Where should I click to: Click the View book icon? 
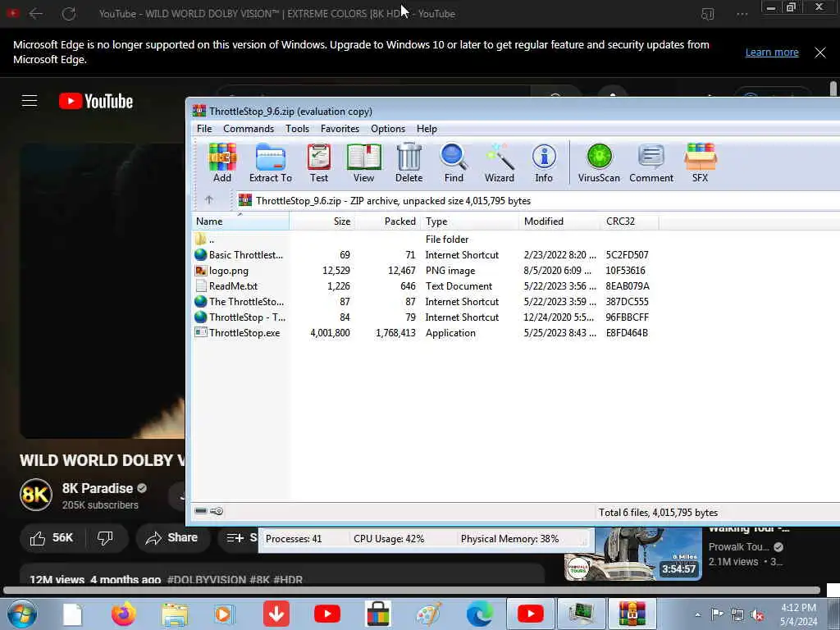(363, 163)
